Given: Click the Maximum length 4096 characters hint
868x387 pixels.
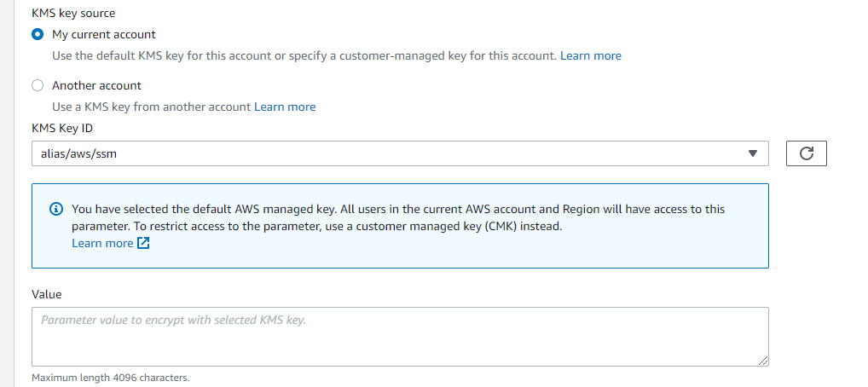Looking at the screenshot, I should click(x=111, y=378).
